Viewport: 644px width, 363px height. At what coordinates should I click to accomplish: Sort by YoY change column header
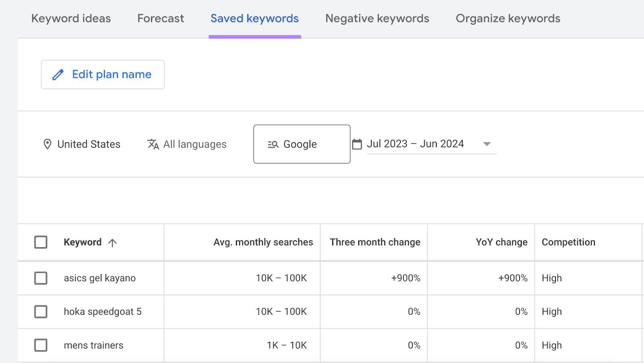pyautogui.click(x=502, y=242)
